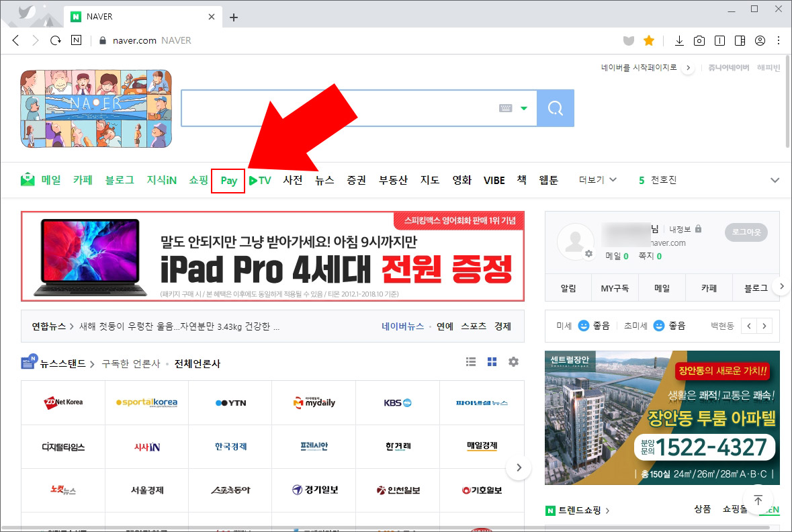
Task: Open 지식iN service
Action: pyautogui.click(x=162, y=180)
